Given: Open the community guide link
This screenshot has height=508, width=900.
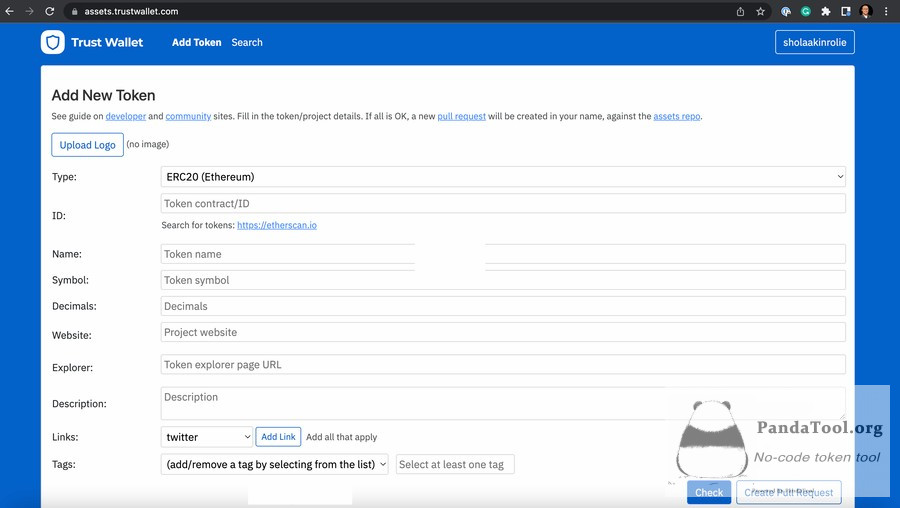Looking at the screenshot, I should click(x=188, y=116).
